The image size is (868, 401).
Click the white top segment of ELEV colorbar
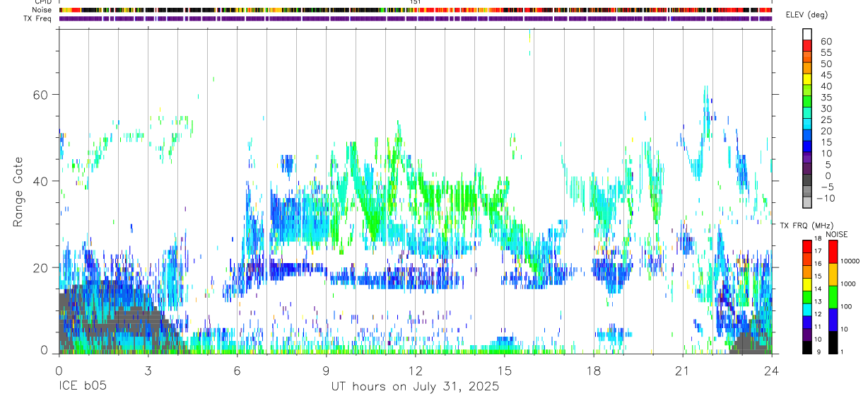click(x=807, y=34)
